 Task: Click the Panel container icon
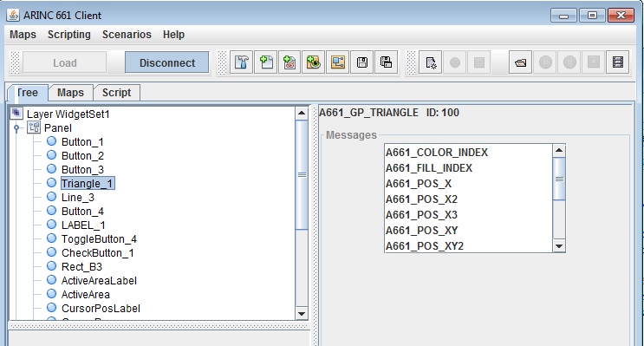tap(34, 127)
